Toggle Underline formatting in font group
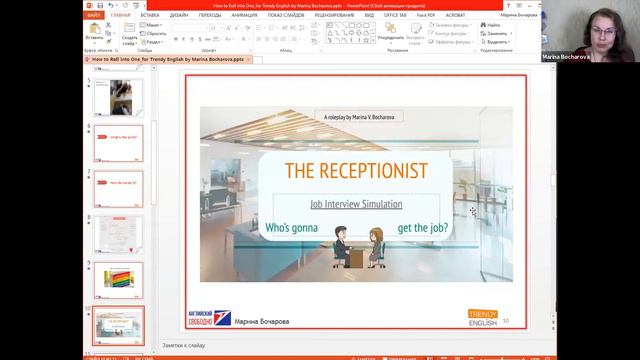 click(x=191, y=39)
